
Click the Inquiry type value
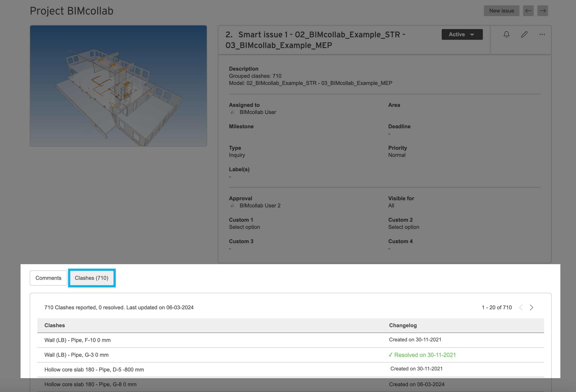click(237, 155)
